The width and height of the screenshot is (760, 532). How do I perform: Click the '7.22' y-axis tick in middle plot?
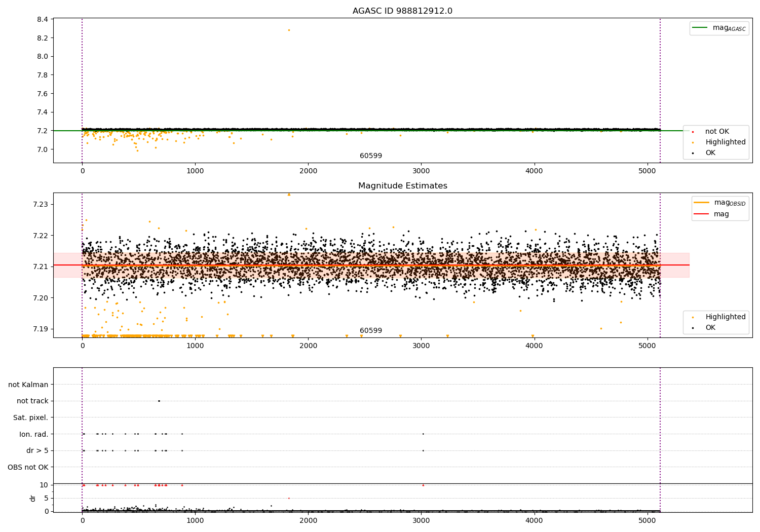point(41,236)
